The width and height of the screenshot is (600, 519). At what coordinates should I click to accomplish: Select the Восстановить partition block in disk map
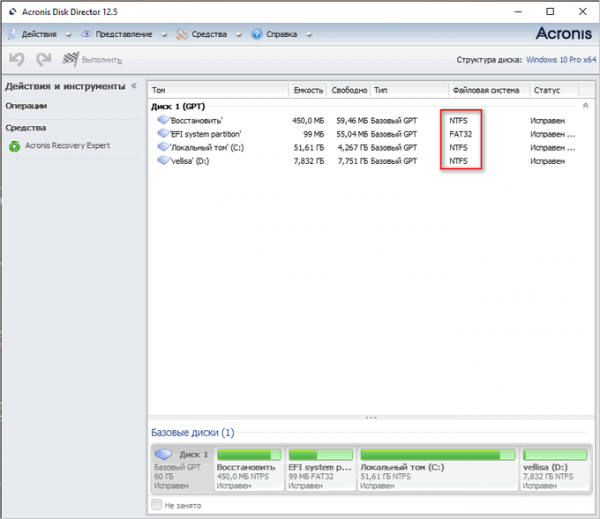coord(249,469)
